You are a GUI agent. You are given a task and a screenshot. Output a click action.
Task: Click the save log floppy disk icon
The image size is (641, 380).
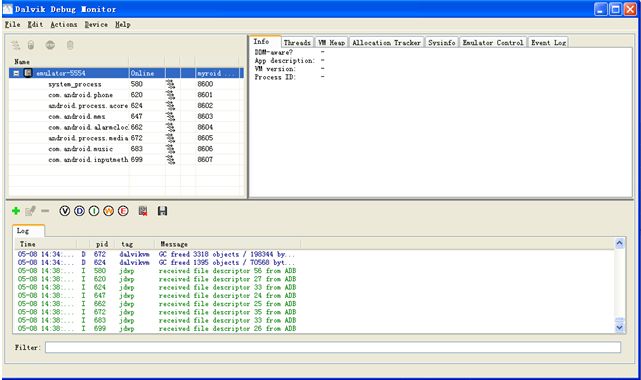pos(162,211)
